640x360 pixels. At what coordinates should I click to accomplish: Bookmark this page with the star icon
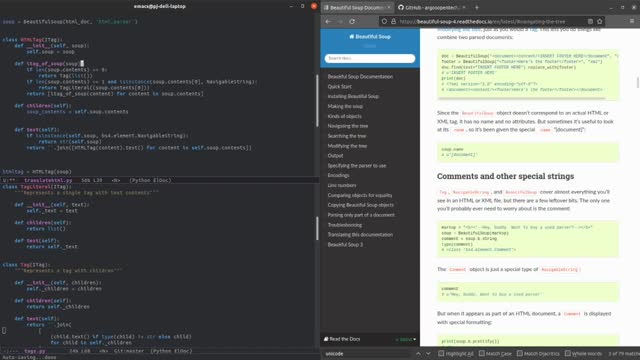click(x=600, y=21)
